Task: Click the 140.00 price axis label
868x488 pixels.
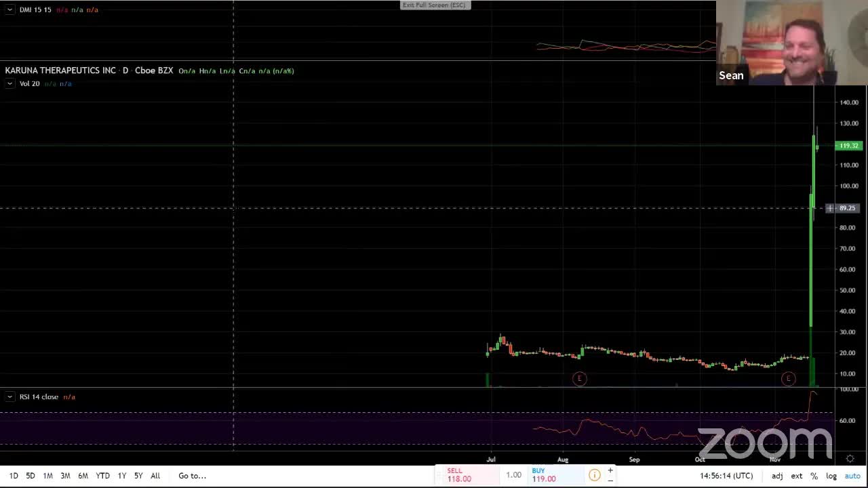Action: [849, 102]
